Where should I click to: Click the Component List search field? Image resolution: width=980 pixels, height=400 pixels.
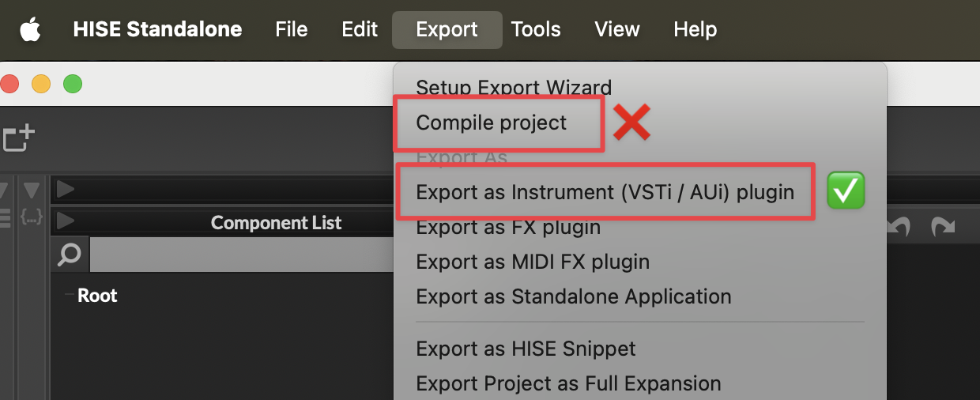237,255
